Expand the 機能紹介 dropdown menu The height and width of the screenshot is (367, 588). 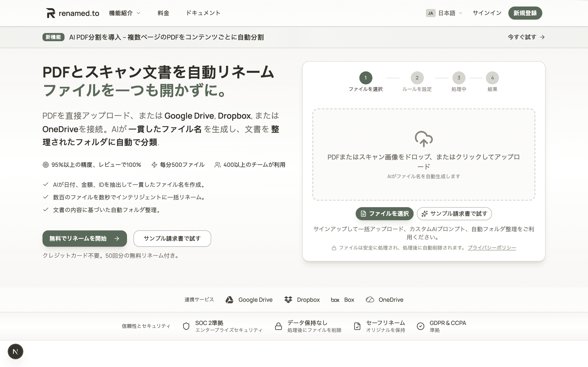(125, 13)
